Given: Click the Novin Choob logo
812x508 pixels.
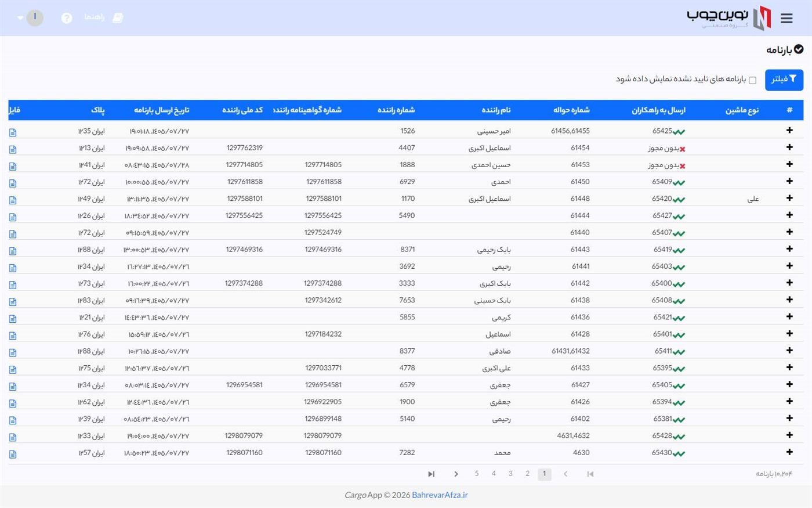Looking at the screenshot, I should coord(729,17).
